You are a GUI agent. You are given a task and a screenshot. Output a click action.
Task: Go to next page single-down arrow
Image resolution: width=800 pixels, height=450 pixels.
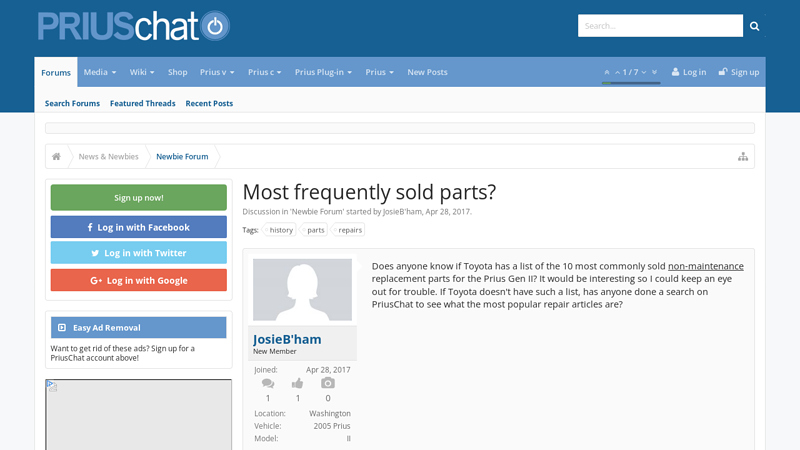(644, 72)
